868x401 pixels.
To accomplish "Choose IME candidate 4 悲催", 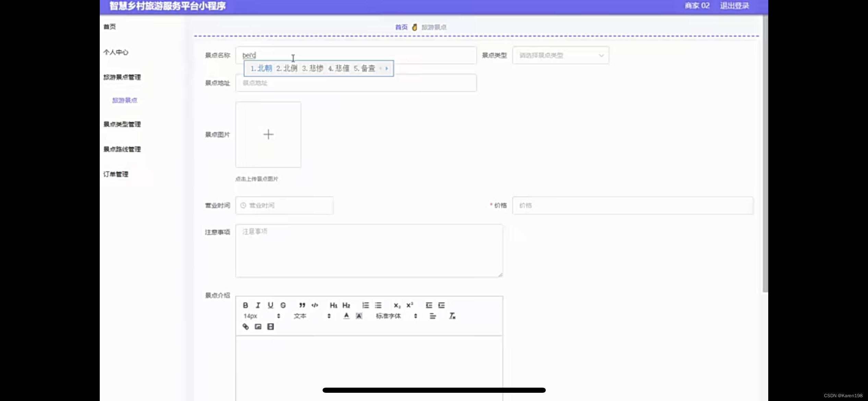I will point(339,69).
